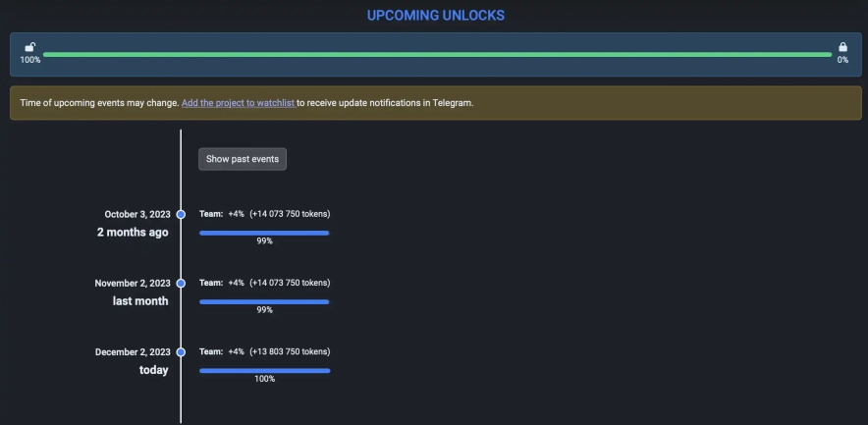Click the 'October 3, 2023' date label
Viewport: 868px width, 425px height.
137,214
